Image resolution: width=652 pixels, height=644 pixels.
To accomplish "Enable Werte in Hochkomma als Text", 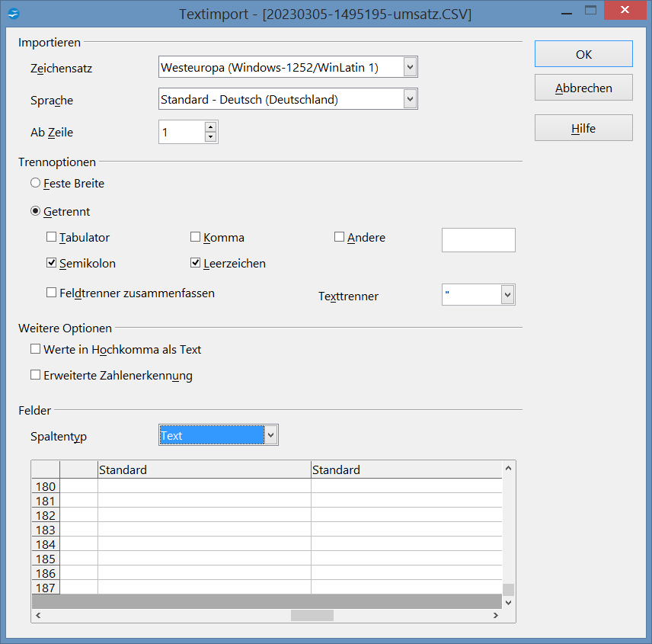I will 35,349.
